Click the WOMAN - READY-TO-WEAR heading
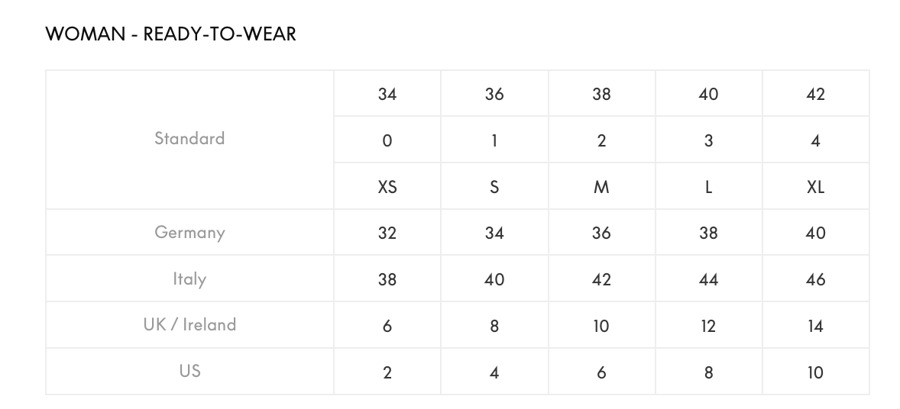This screenshot has width=900, height=409. click(x=171, y=34)
